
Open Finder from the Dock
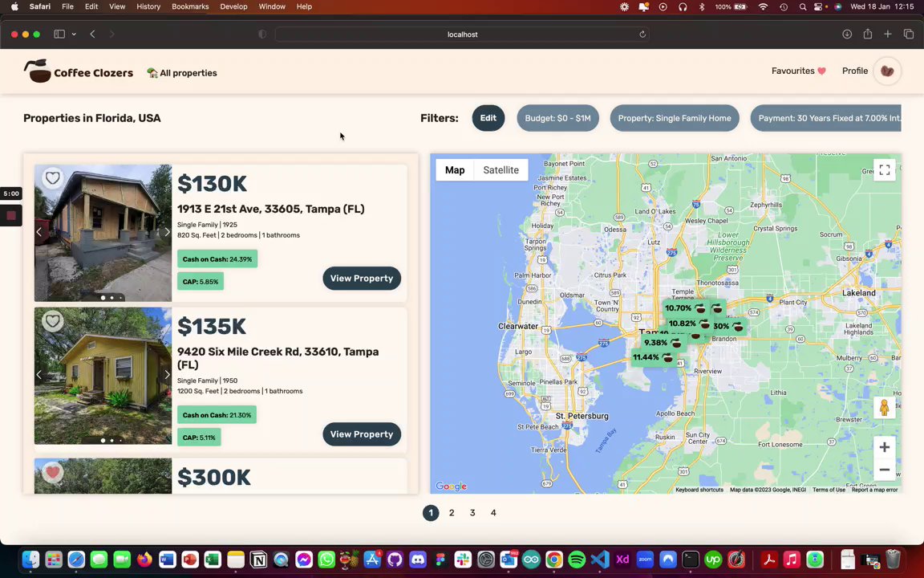click(30, 559)
